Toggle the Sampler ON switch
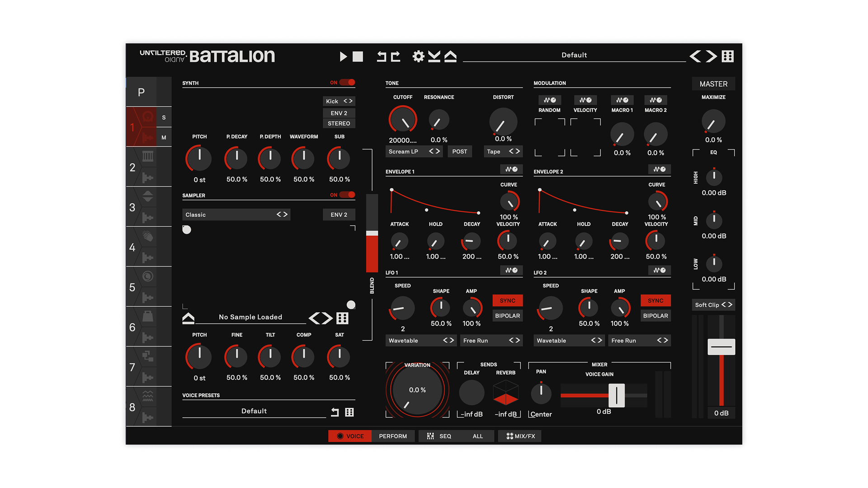Image resolution: width=868 pixels, height=488 pixels. tap(347, 195)
